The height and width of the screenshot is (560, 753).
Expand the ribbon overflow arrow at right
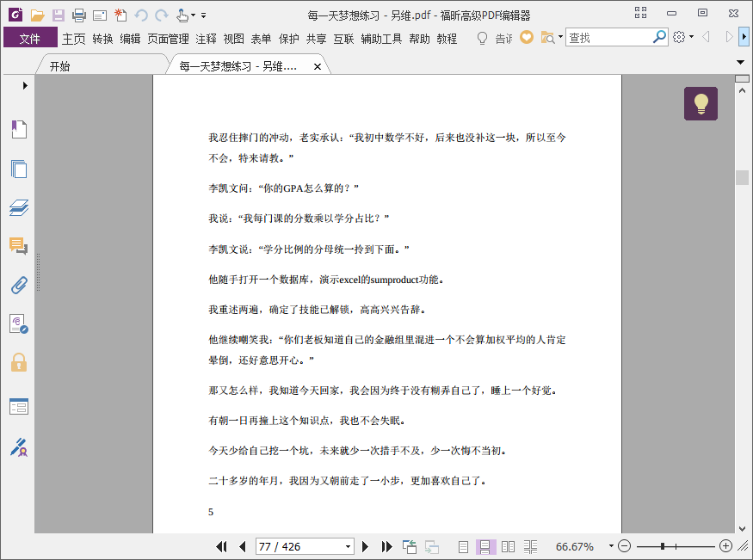744,37
